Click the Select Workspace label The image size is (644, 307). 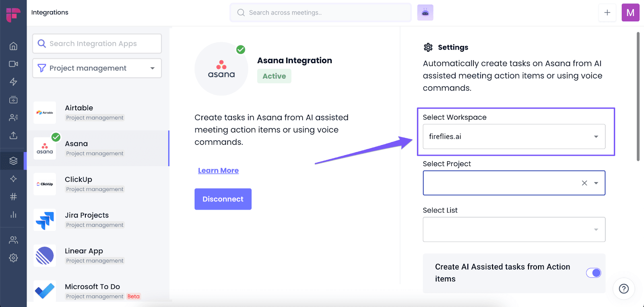(x=454, y=117)
